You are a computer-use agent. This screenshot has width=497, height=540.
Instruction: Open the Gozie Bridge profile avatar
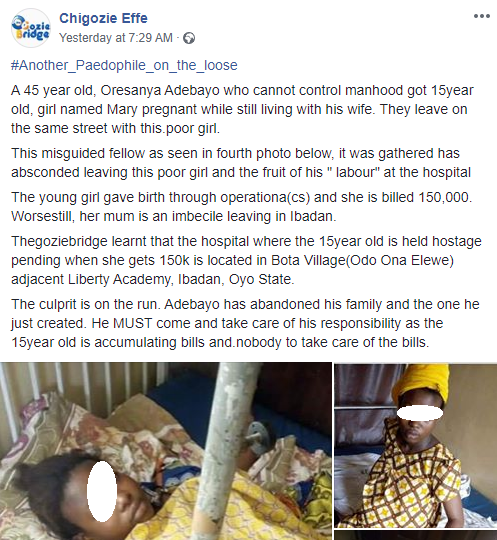31,28
